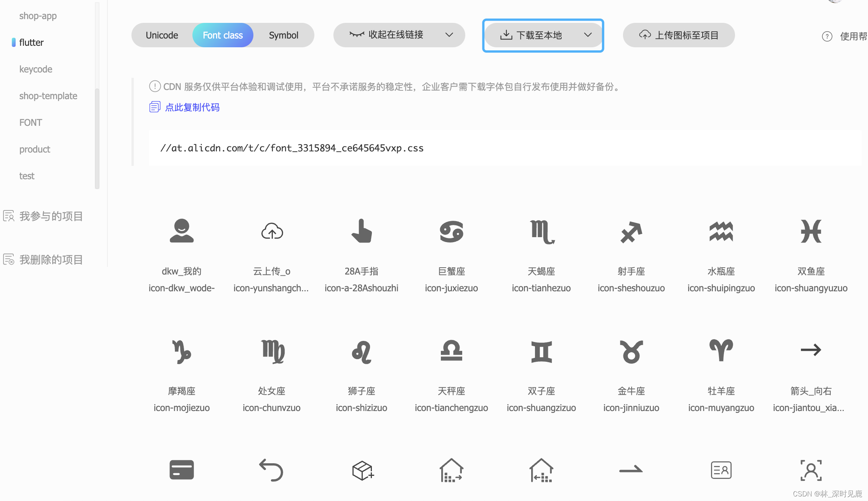Click the icon-juxiezuo class name text

452,288
